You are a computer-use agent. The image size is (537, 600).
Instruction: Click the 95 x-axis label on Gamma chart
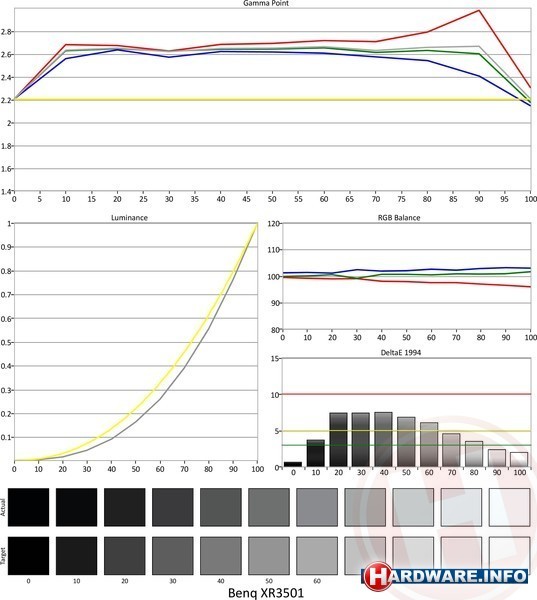click(x=504, y=199)
